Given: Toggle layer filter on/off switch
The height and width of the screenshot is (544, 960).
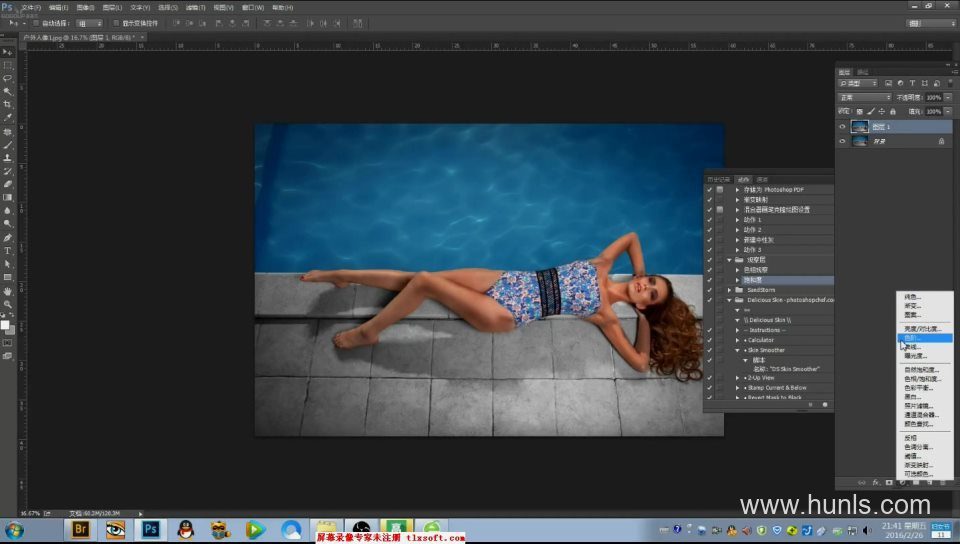Looking at the screenshot, I should [x=951, y=83].
